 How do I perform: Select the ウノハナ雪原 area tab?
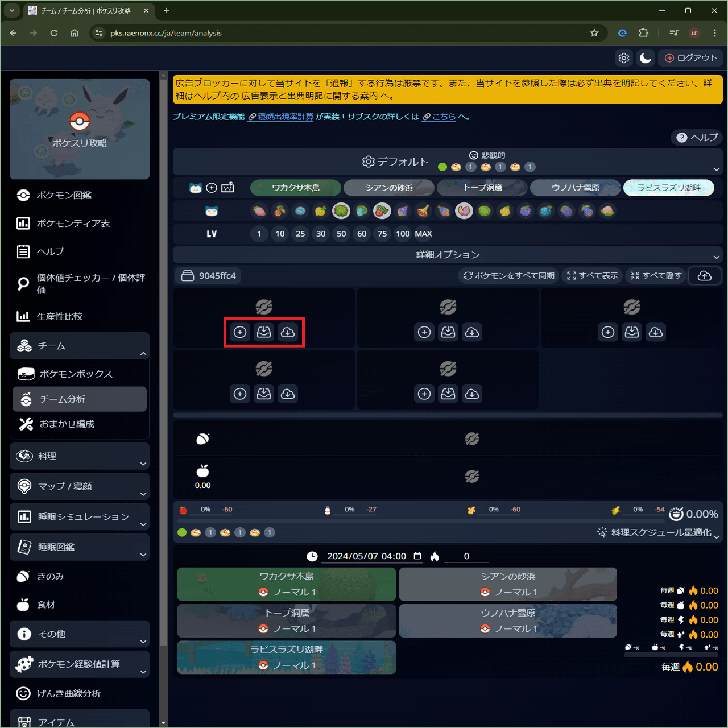pyautogui.click(x=576, y=188)
